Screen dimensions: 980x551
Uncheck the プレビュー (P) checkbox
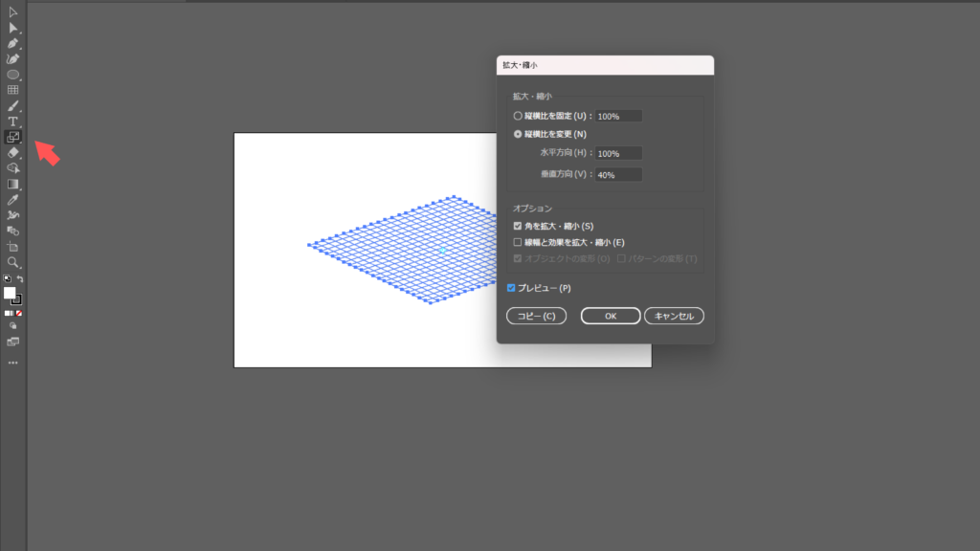coord(511,288)
